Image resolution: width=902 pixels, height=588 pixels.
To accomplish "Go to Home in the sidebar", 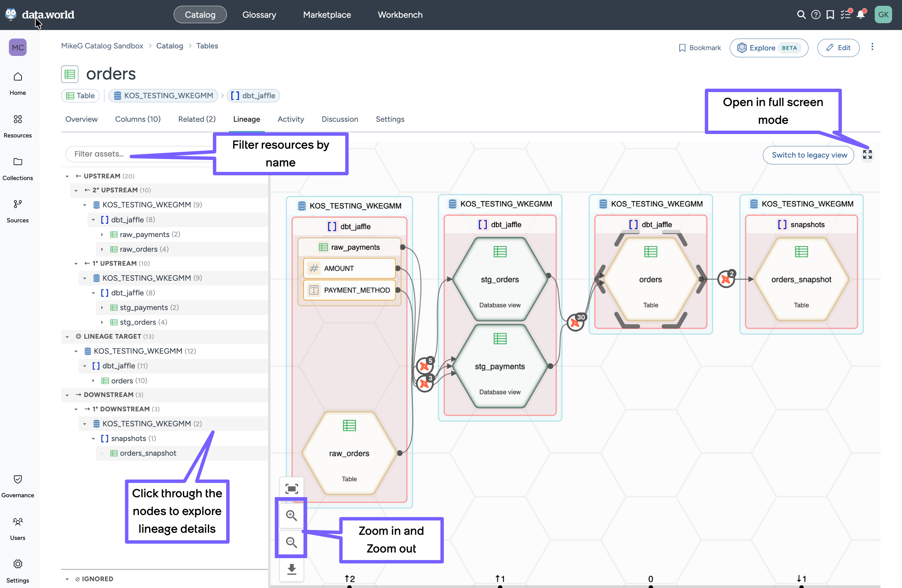I will tap(18, 83).
